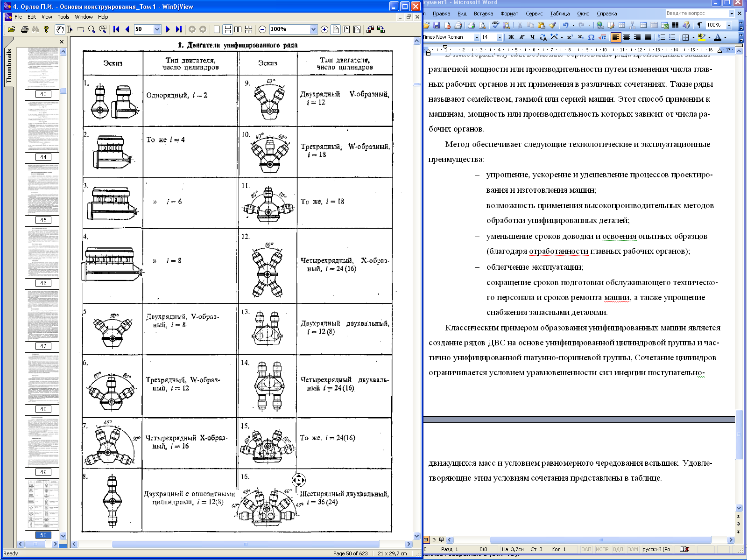Open the Window menu in WinDjView
Viewport: 747px width, 560px height.
click(84, 17)
